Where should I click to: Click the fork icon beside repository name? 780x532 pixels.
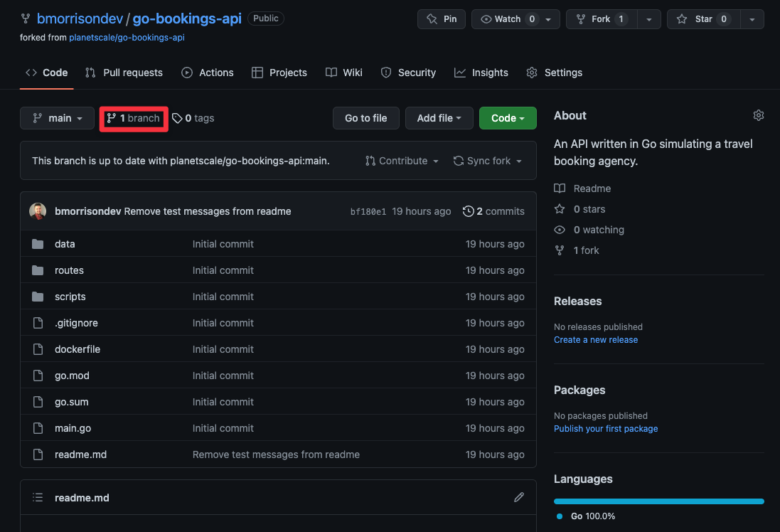[x=26, y=19]
